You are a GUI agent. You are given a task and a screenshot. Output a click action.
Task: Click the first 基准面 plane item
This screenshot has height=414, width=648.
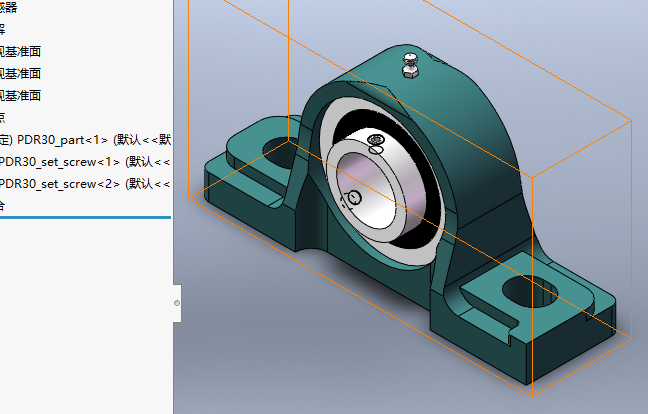tap(21, 52)
